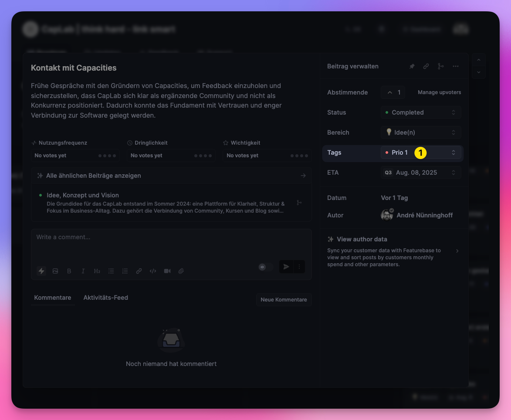Click the merge post branch icon
This screenshot has width=511, height=420.
[x=441, y=66]
